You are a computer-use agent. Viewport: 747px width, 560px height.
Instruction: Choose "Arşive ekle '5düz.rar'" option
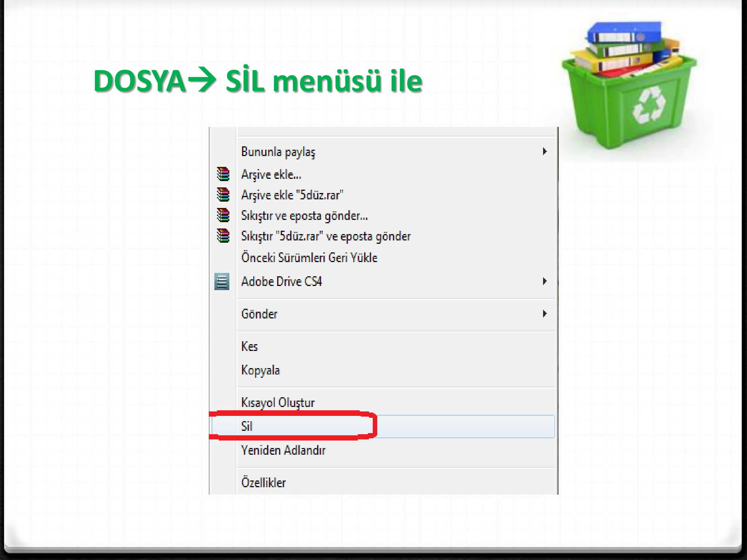[292, 195]
